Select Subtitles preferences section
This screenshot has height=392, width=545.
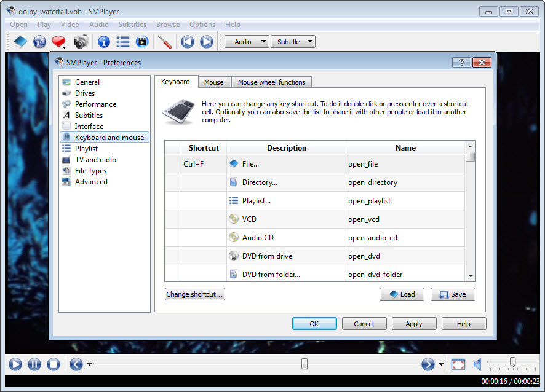point(105,116)
